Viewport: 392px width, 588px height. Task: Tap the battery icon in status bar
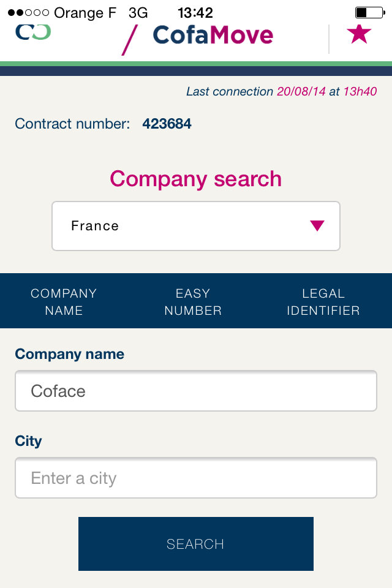tap(370, 13)
